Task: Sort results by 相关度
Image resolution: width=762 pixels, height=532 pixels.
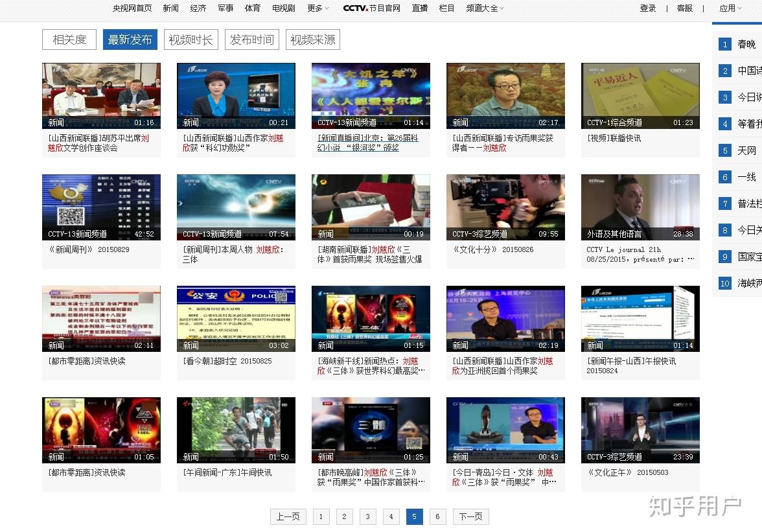Action: pos(69,40)
